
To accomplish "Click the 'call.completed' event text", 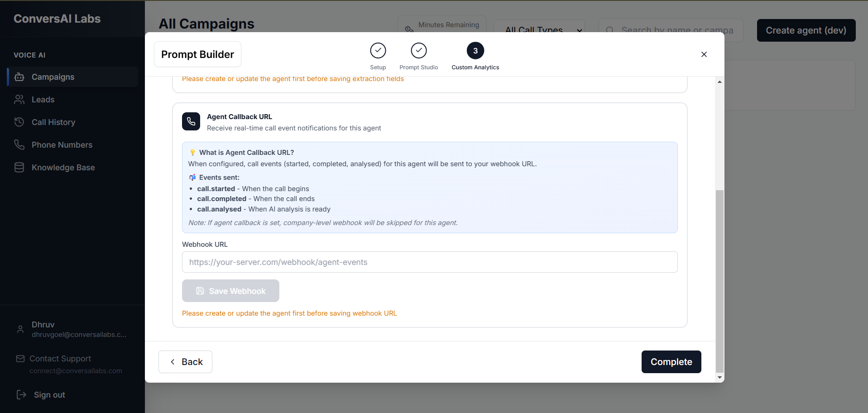I will pyautogui.click(x=222, y=199).
